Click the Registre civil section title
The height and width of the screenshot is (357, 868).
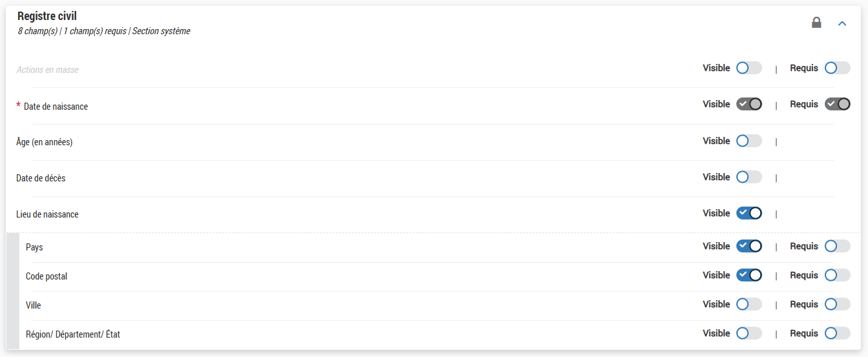point(47,17)
